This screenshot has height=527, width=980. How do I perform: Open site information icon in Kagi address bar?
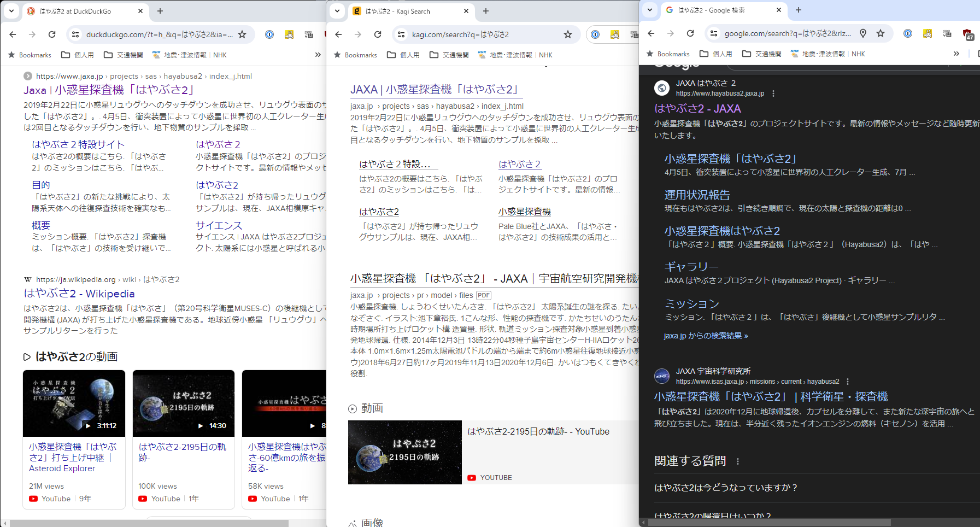(401, 34)
